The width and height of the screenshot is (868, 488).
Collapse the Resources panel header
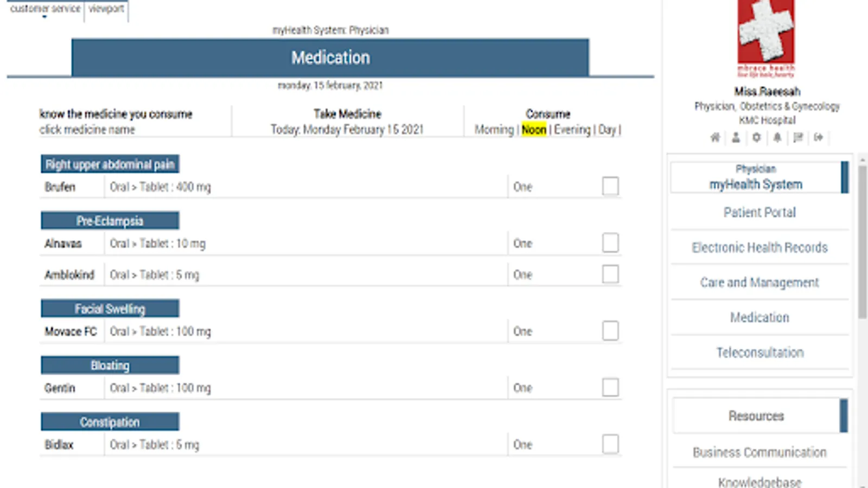[756, 416]
